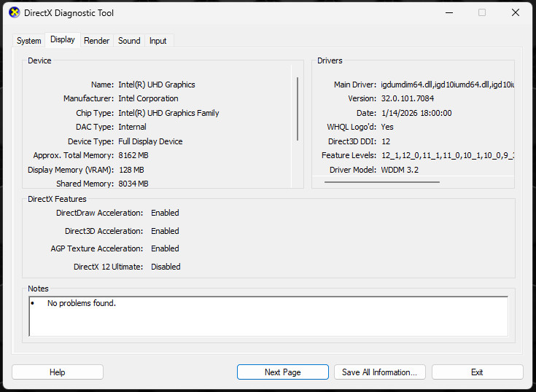Click the WHQL Logo'd value Yes

pyautogui.click(x=387, y=127)
